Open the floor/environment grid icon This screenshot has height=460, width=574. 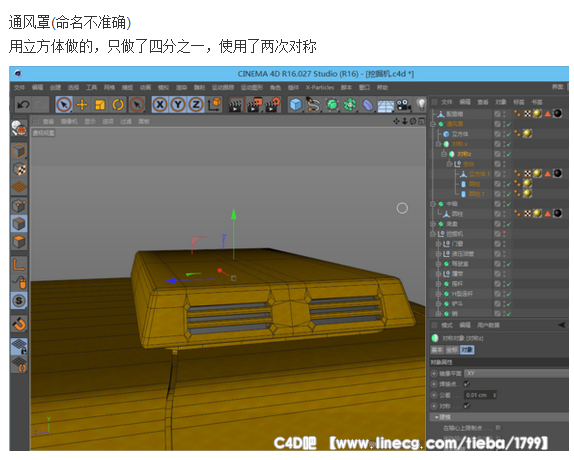pos(385,105)
